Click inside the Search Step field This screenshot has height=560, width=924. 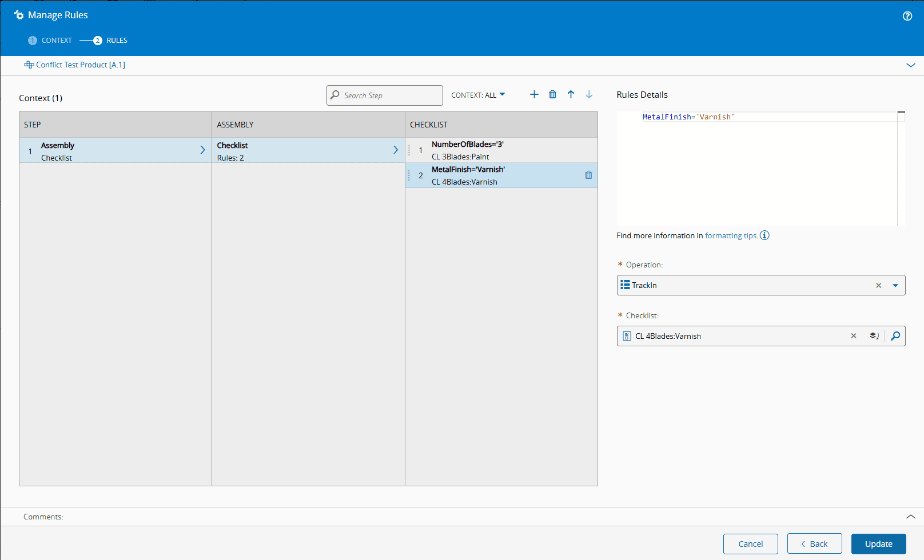(x=384, y=95)
